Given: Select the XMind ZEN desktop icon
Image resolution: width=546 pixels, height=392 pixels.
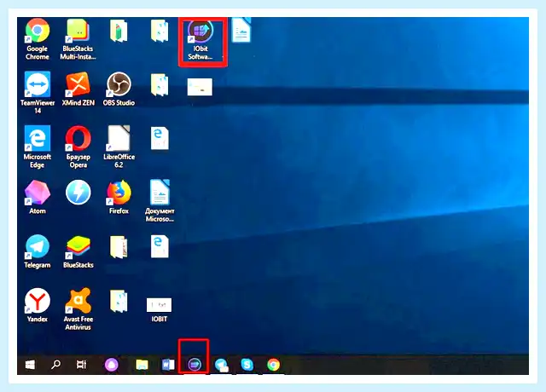Looking at the screenshot, I should [78, 89].
